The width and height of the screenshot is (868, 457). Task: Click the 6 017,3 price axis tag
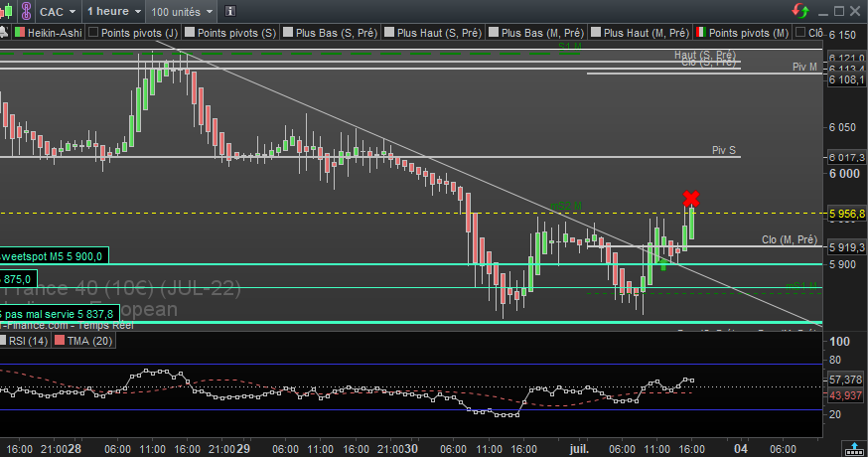click(x=847, y=158)
